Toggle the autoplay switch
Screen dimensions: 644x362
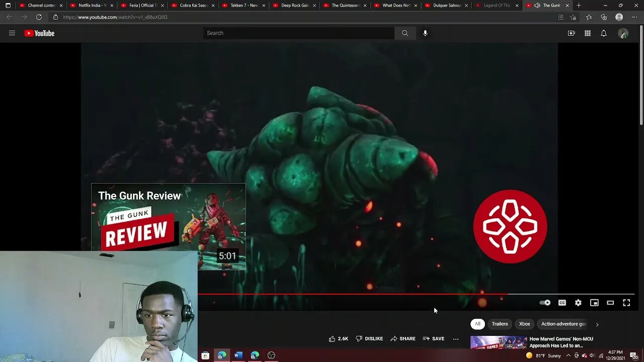point(545,303)
